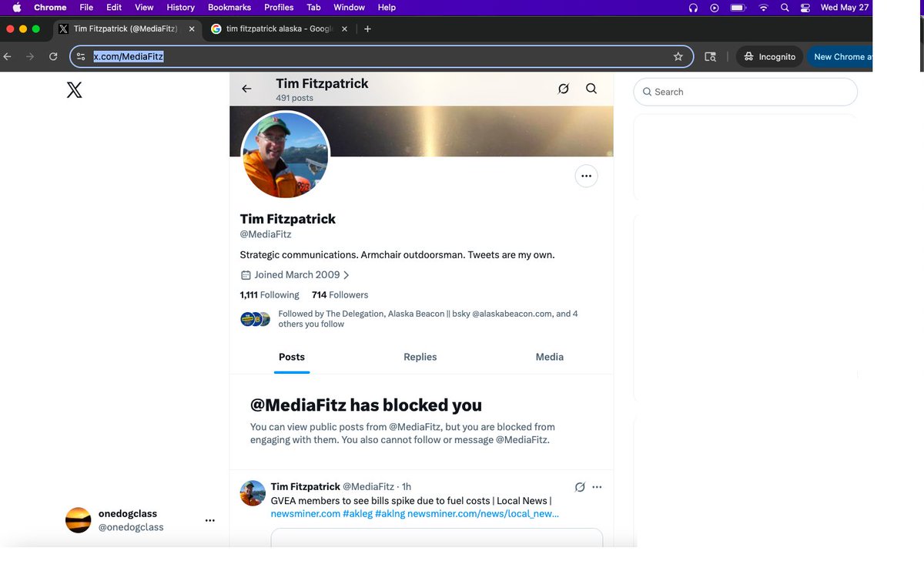Bookmark this page with the star icon
Viewport: 924px width, 578px height.
tap(678, 56)
